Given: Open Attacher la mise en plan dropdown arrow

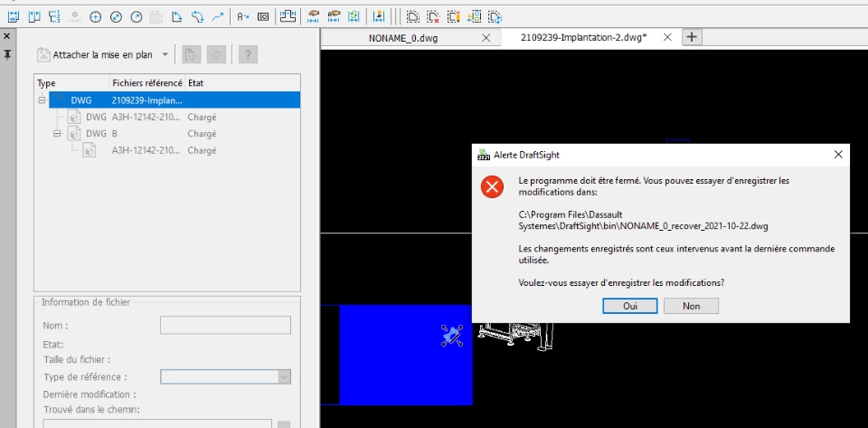Looking at the screenshot, I should pos(165,55).
